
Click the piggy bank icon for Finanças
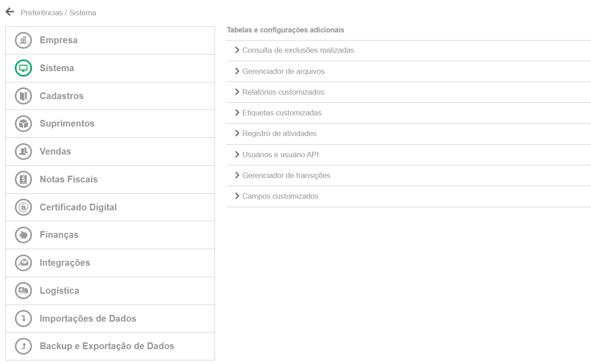pos(23,235)
